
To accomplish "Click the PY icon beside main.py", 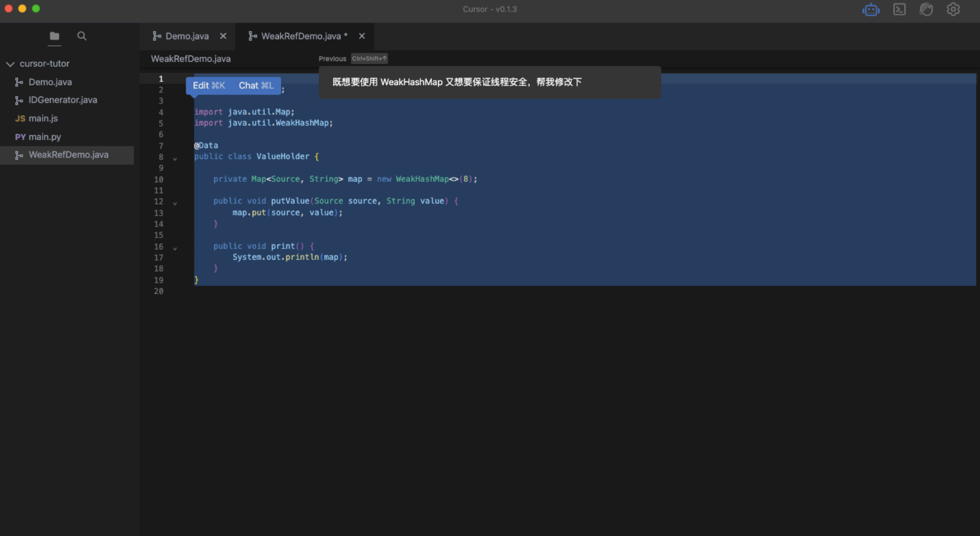I will 20,137.
